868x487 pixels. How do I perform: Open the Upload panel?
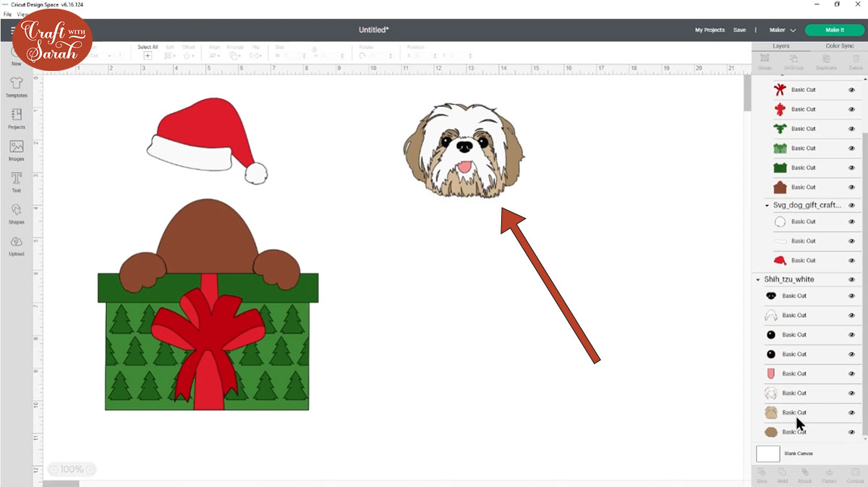(16, 246)
